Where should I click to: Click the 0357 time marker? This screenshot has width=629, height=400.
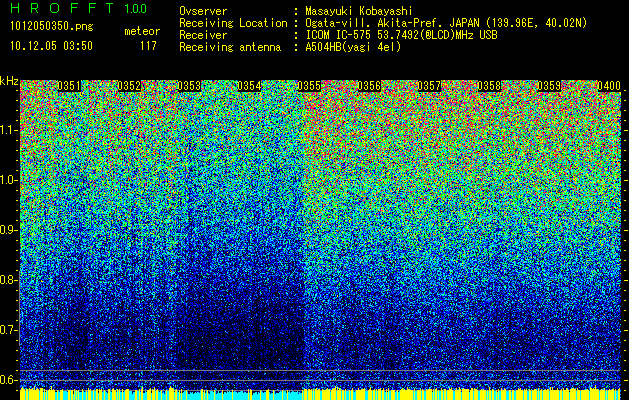tap(429, 86)
